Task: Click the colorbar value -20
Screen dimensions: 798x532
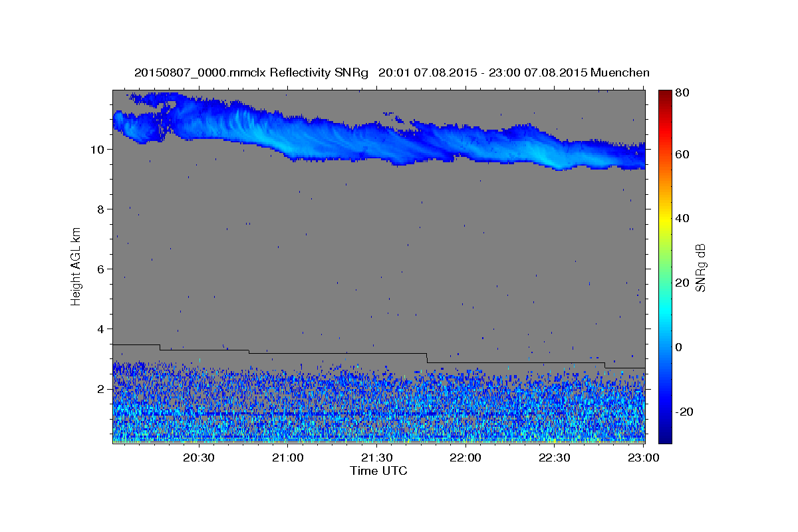Action: coord(684,412)
